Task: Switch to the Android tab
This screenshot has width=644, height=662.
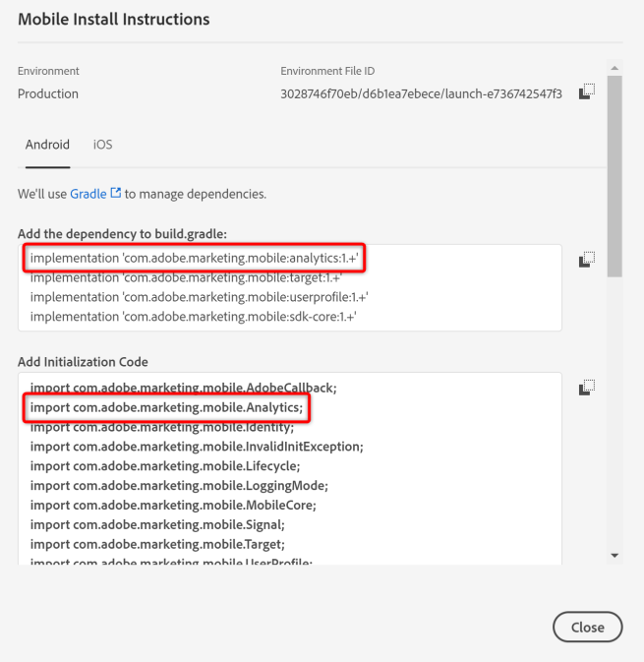Action: coord(47,145)
